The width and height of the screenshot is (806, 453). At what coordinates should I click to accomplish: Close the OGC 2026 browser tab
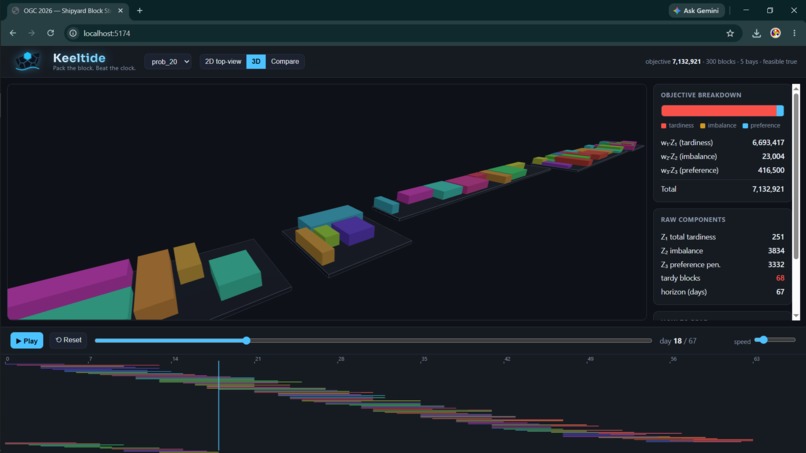[121, 10]
